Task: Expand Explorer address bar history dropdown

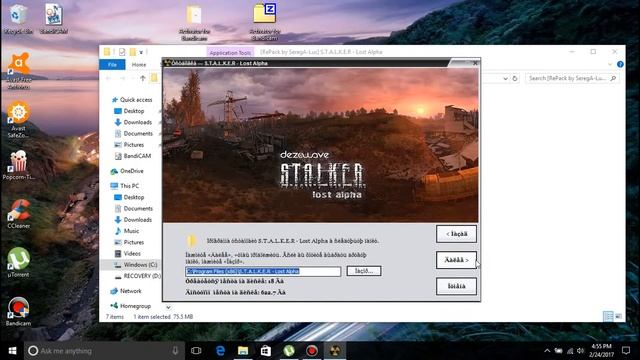Action: click(x=505, y=78)
